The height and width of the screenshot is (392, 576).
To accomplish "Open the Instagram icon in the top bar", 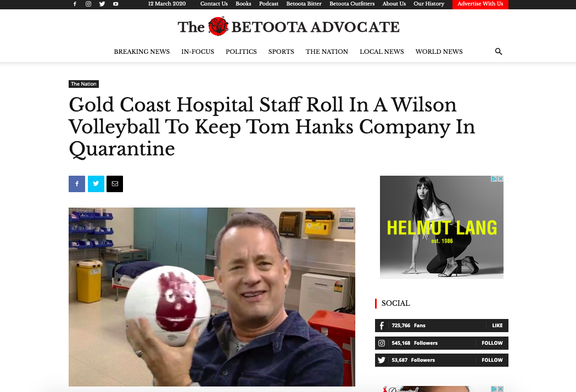I will [x=88, y=4].
